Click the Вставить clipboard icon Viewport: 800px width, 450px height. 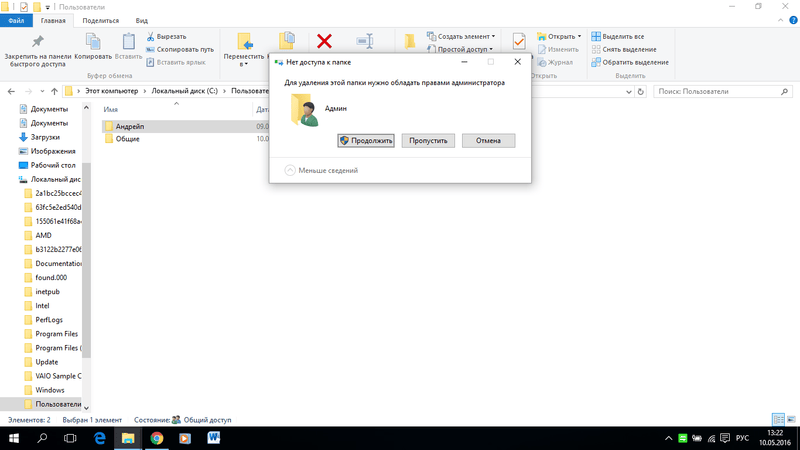coord(129,42)
